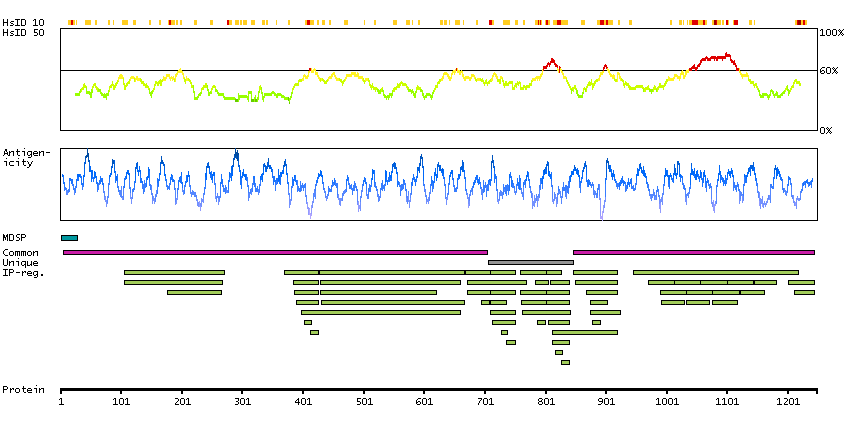Select the left purple Common region bar
This screenshot has height=430, width=850.
(275, 252)
